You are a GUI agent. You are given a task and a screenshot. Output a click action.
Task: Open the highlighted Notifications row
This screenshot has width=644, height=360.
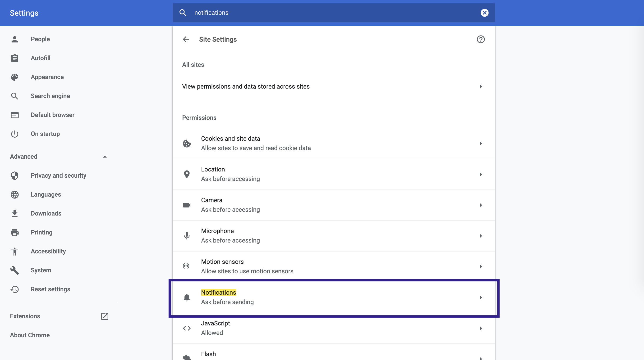pos(333,297)
